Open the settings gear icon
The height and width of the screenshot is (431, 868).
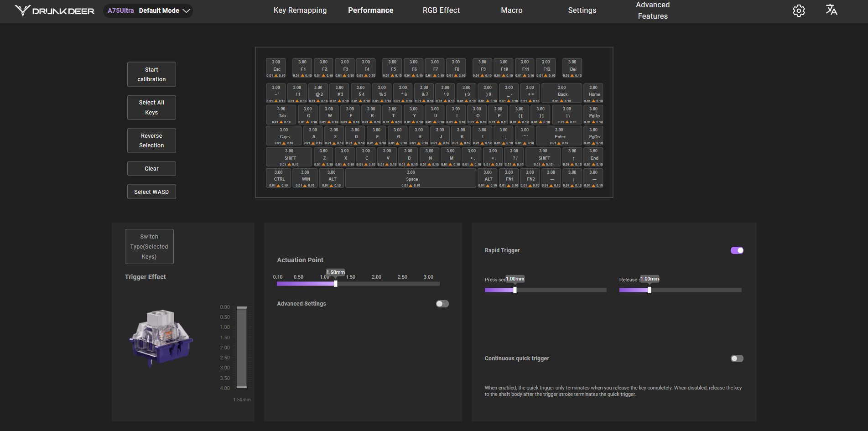click(799, 10)
